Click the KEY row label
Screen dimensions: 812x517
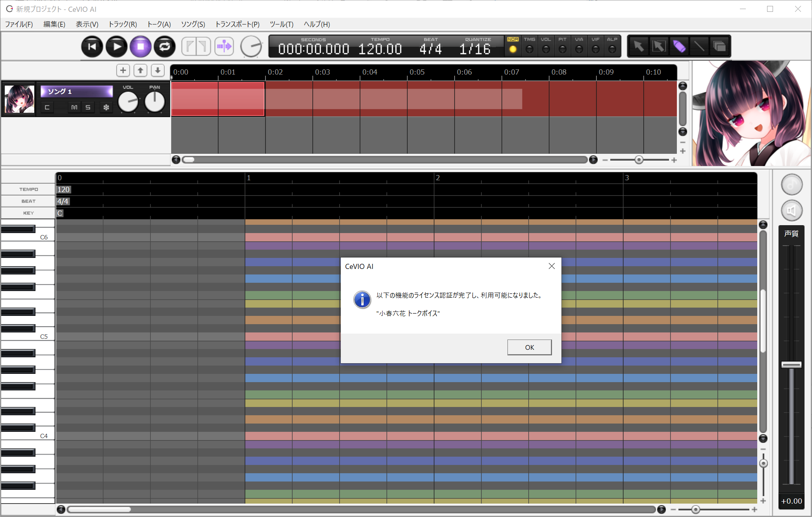[28, 213]
